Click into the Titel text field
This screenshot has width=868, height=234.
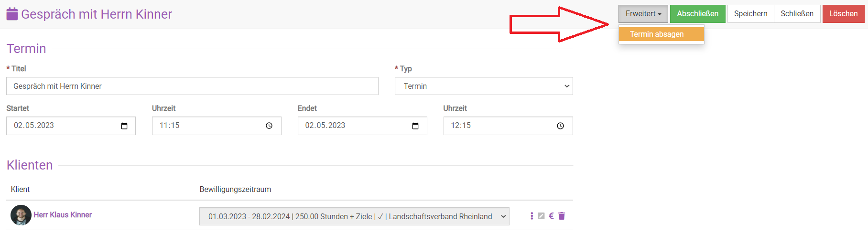(192, 86)
